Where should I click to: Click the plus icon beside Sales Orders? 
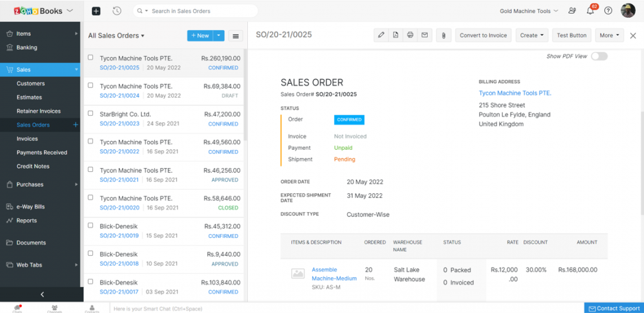(75, 125)
